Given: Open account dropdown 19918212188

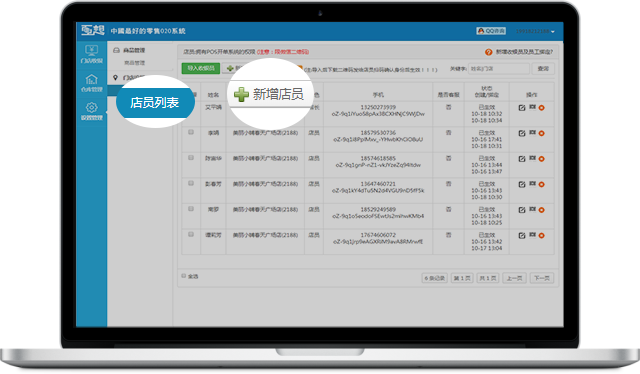Looking at the screenshot, I should coord(535,31).
